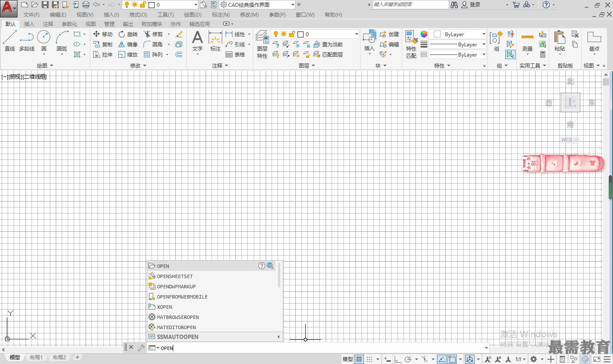Click the Array (阵列) tool
This screenshot has height=364, width=613.
tap(154, 54)
